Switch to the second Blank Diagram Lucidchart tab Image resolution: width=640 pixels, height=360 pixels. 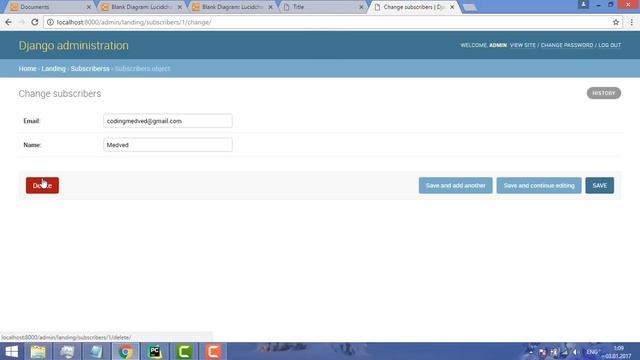[x=231, y=7]
